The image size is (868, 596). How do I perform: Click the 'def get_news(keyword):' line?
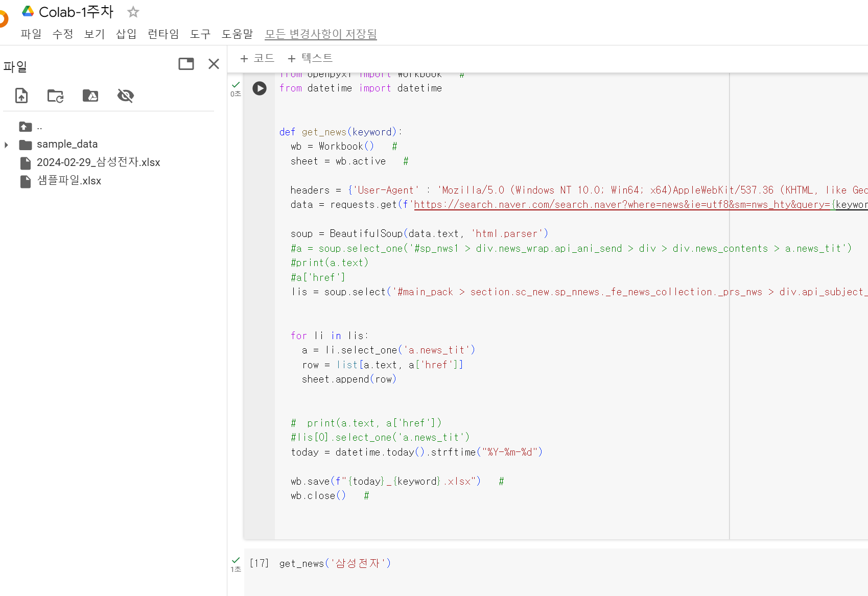point(341,132)
